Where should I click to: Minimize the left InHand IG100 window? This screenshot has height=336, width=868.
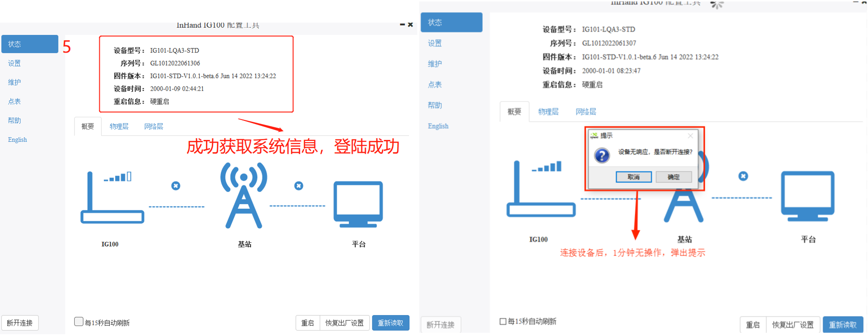pyautogui.click(x=402, y=24)
